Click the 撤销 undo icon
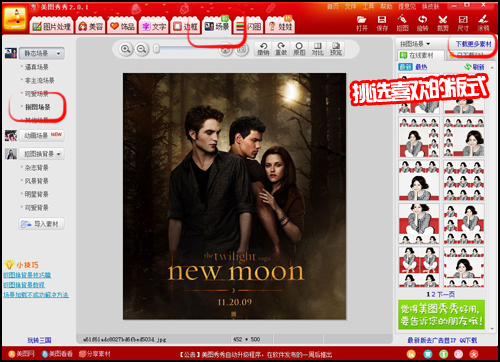The width and height of the screenshot is (500, 362). 263,49
